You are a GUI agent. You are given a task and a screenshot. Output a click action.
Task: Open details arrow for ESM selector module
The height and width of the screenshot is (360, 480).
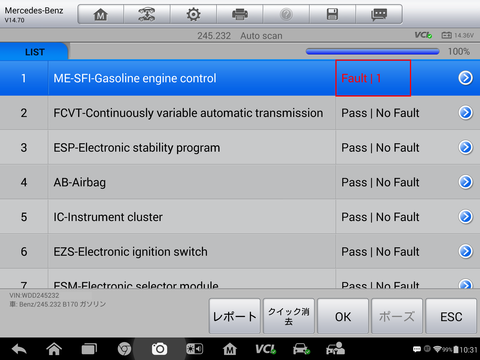point(465,284)
